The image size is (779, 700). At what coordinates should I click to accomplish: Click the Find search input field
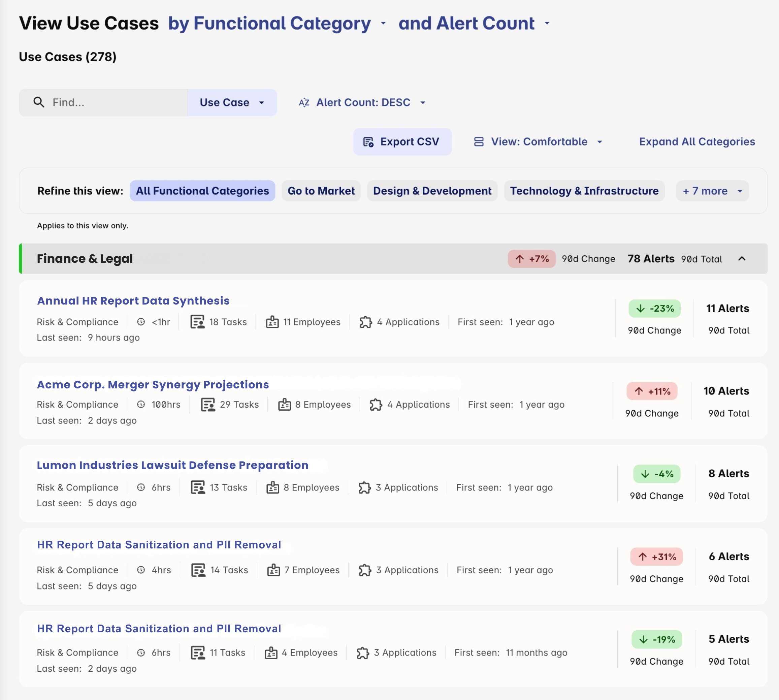(x=115, y=103)
